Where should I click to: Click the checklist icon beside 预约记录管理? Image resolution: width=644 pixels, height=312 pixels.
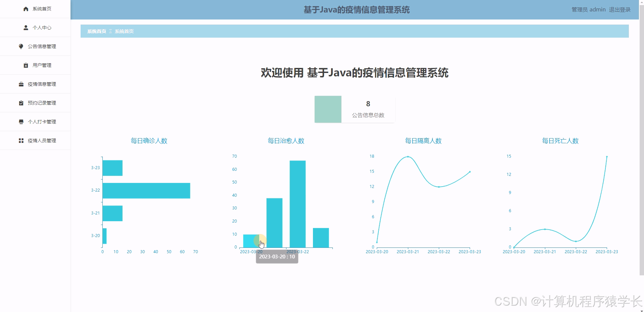pos(21,103)
